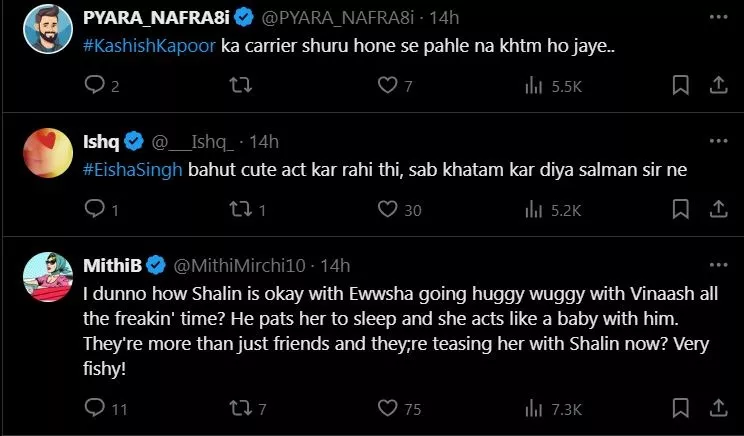Open PYARA_NAFRA8i's profile picture

click(x=45, y=30)
